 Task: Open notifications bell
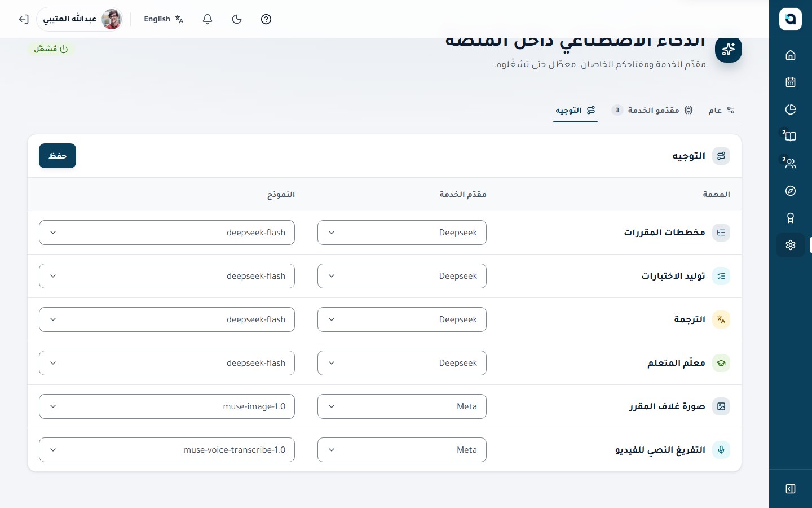208,19
